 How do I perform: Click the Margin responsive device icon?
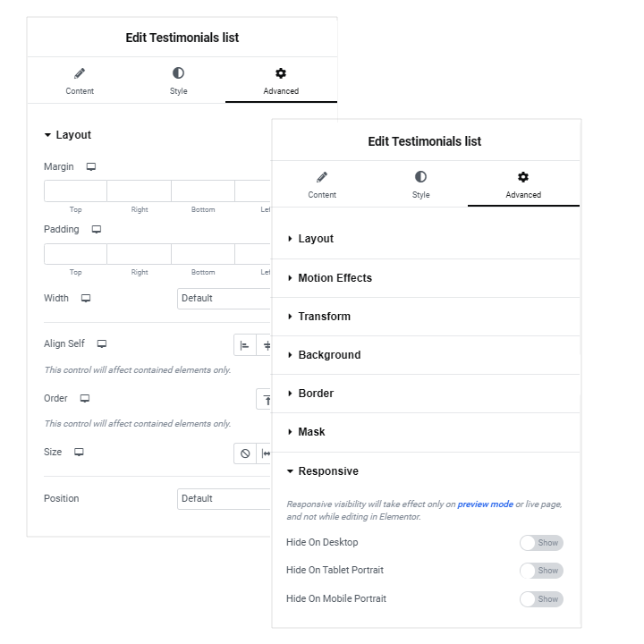pos(90,166)
